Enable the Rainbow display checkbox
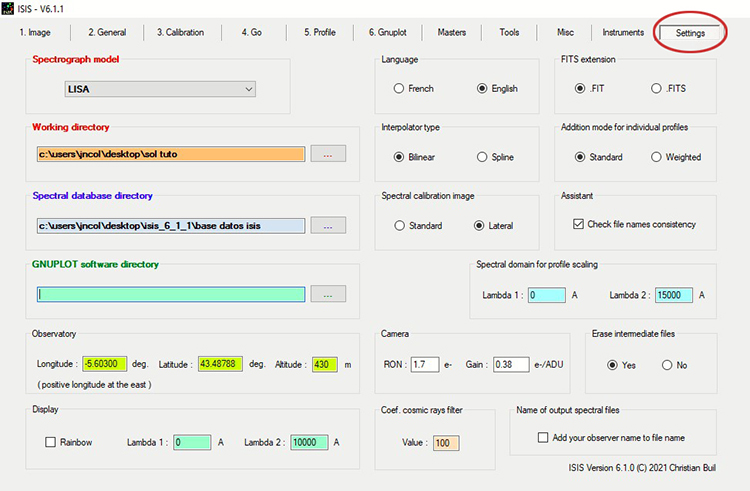Image resolution: width=750 pixels, height=491 pixels. 51,442
